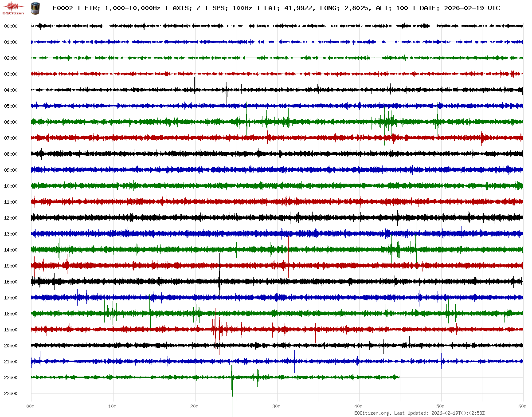Image resolution: width=532 pixels, height=417 pixels.
Task: Click the 00m time axis marker
Action: [x=31, y=406]
